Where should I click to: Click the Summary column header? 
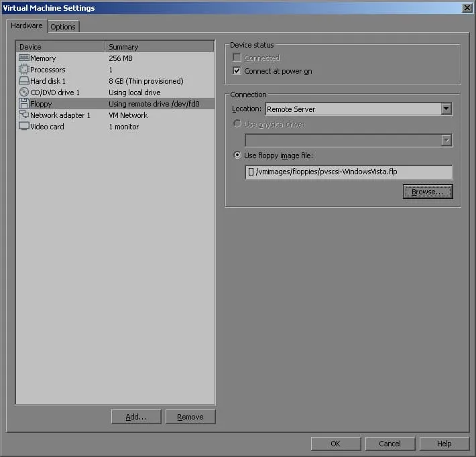[160, 46]
